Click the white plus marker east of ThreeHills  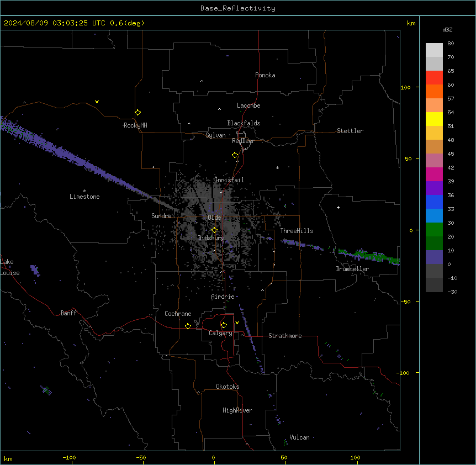[338, 207]
